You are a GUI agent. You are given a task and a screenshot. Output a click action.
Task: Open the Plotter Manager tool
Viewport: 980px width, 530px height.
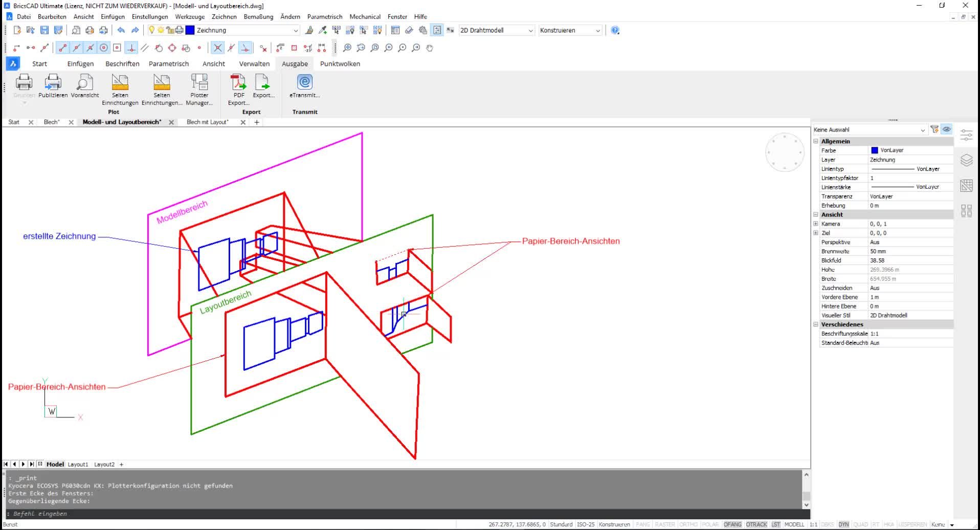[x=199, y=90]
